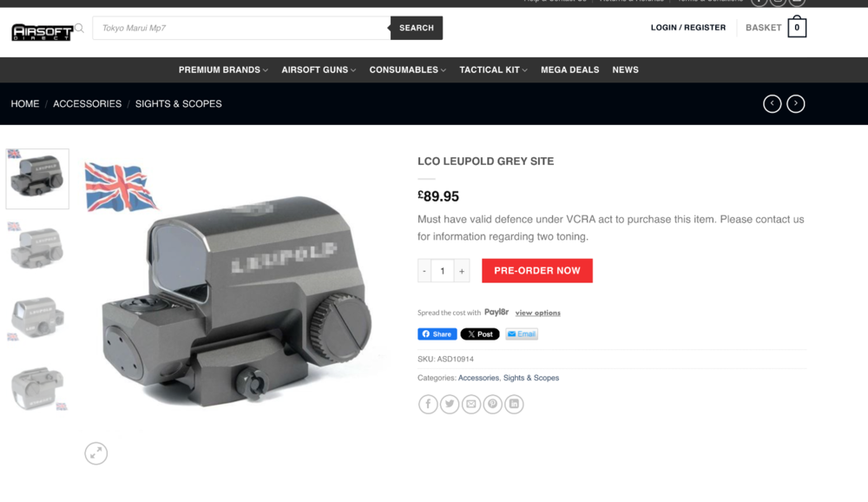Share via circular Twitter icon
Image resolution: width=868 pixels, height=502 pixels.
tap(450, 404)
